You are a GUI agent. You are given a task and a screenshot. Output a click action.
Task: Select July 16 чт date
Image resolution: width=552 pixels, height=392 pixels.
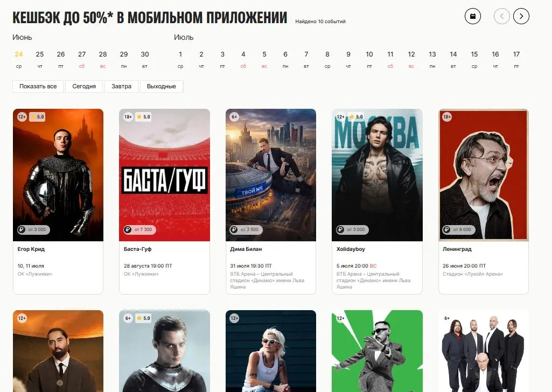point(495,59)
